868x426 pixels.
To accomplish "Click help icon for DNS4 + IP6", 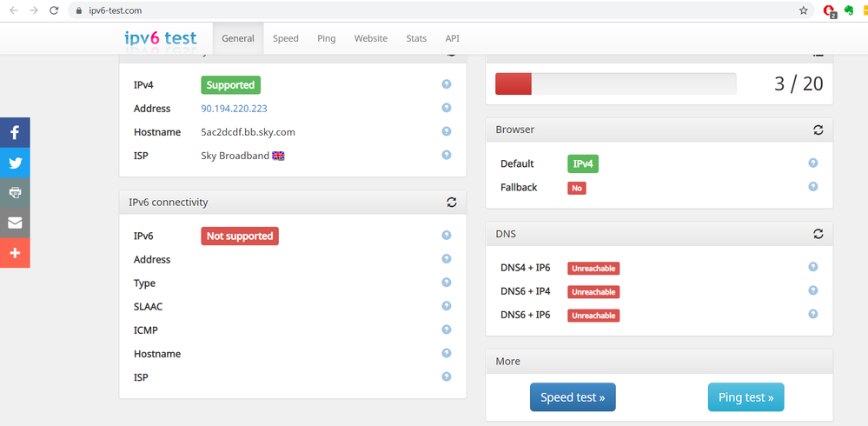I will point(813,268).
